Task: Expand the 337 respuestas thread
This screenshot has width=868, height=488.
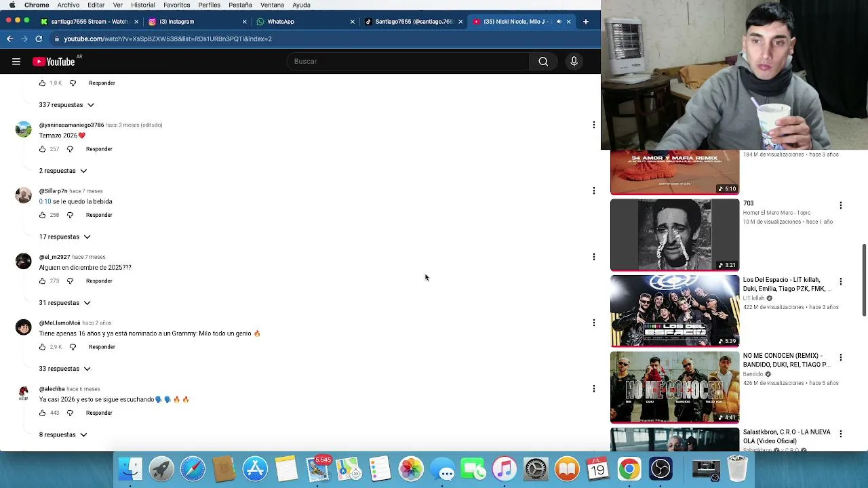Action: [66, 105]
